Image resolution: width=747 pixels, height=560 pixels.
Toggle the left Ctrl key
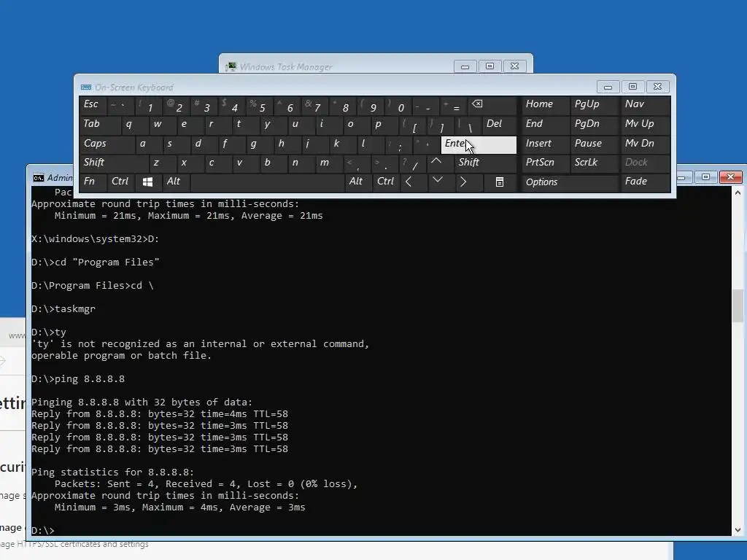[121, 182]
